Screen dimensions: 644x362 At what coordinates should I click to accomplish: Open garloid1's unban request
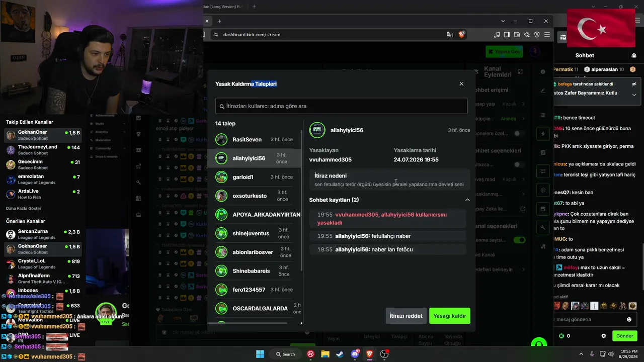point(257,177)
